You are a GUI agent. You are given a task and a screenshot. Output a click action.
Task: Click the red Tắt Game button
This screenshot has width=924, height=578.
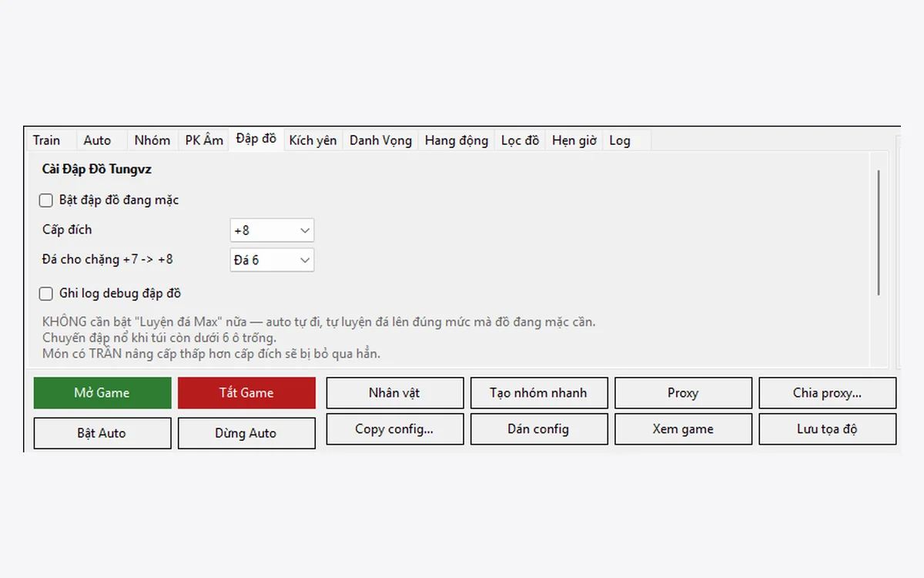pos(246,393)
